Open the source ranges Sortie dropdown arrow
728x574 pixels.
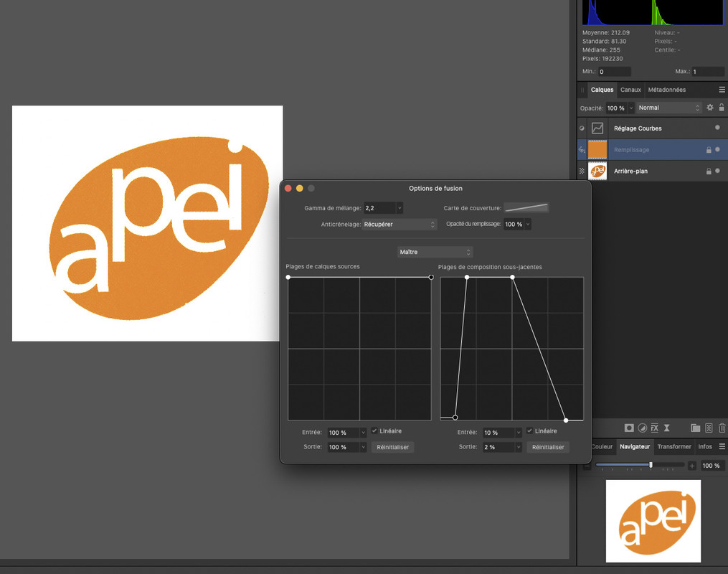pyautogui.click(x=363, y=447)
